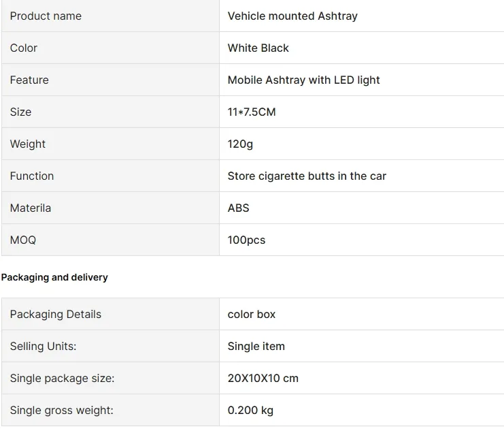This screenshot has height=429, width=504.
Task: Click the 'Color' row label
Action: pos(24,48)
